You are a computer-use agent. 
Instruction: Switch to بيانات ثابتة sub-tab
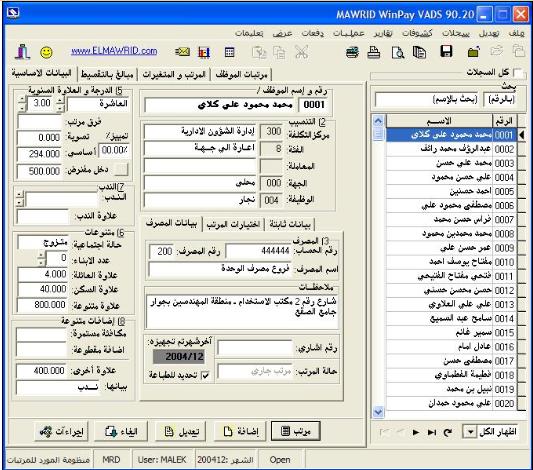pyautogui.click(x=290, y=224)
